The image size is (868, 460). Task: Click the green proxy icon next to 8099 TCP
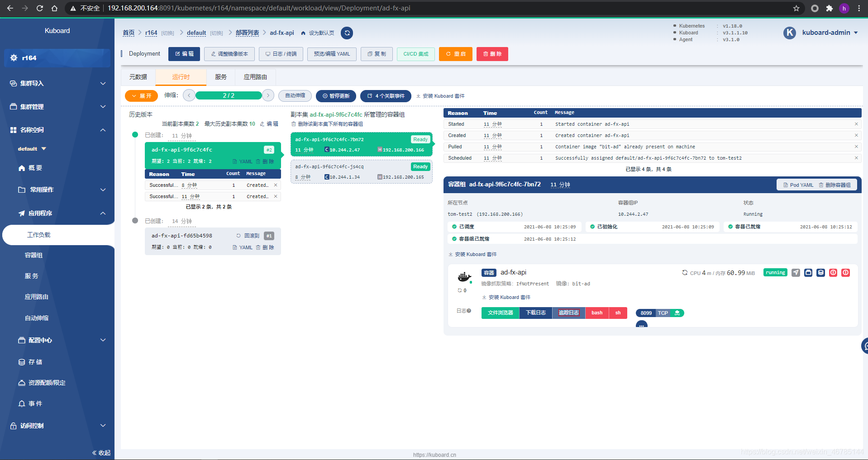(677, 313)
